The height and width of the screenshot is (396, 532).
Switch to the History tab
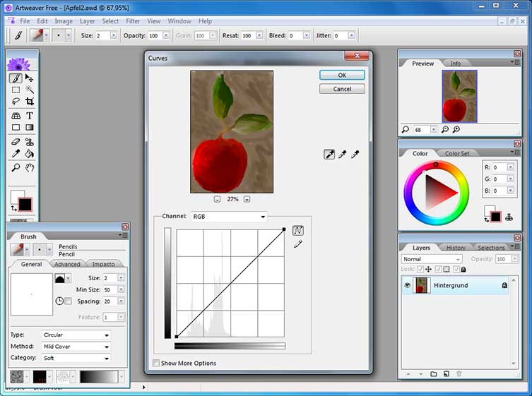pyautogui.click(x=456, y=248)
